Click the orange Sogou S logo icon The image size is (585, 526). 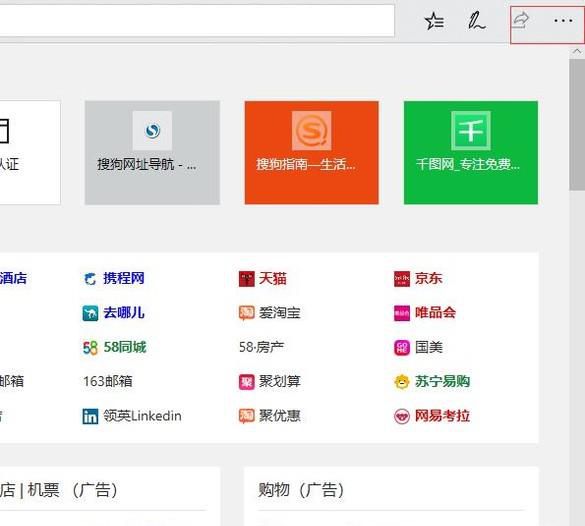coord(312,131)
